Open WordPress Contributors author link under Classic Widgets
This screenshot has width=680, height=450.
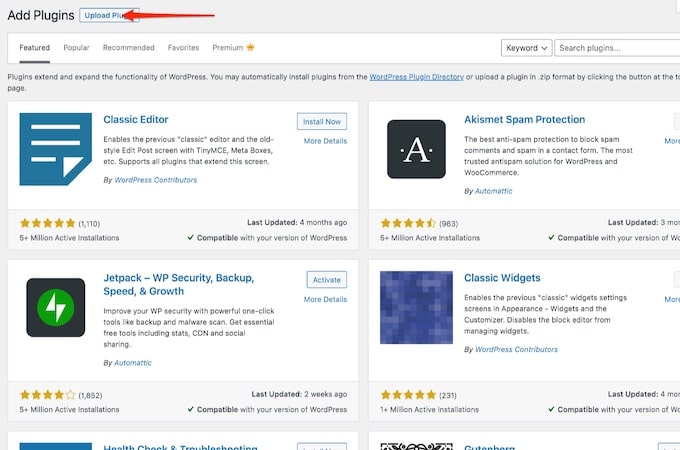coord(516,349)
